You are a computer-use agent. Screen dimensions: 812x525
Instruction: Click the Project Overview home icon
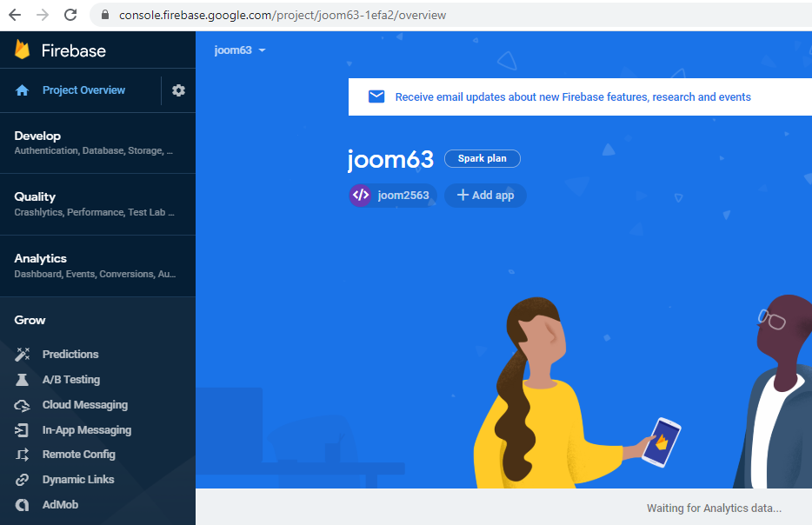tap(23, 90)
